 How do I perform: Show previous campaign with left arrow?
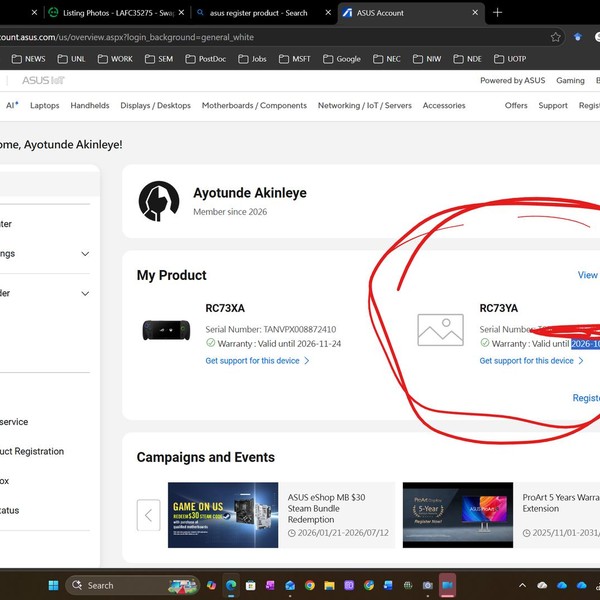click(x=148, y=515)
